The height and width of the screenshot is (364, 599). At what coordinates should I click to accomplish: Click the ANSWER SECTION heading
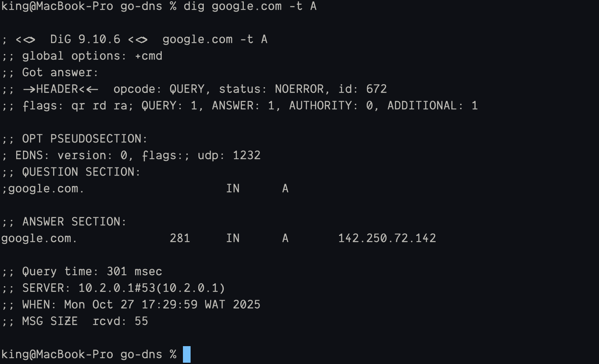[x=74, y=222]
